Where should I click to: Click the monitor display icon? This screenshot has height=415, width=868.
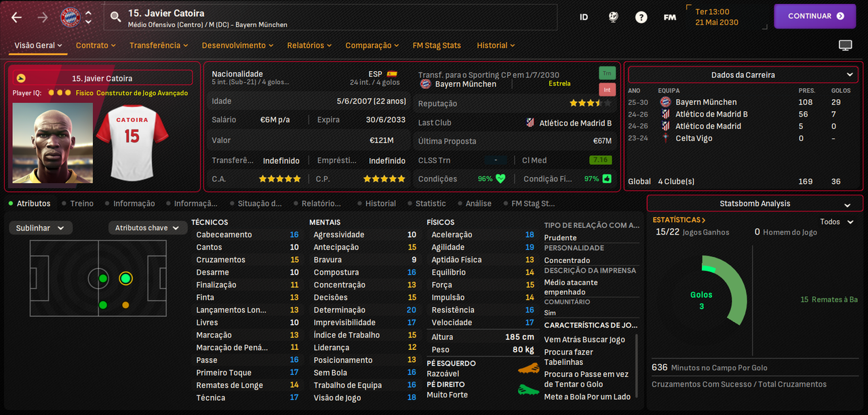click(845, 45)
